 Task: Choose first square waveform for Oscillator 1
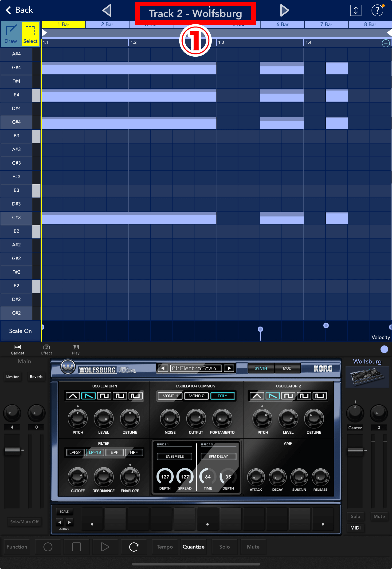(104, 395)
